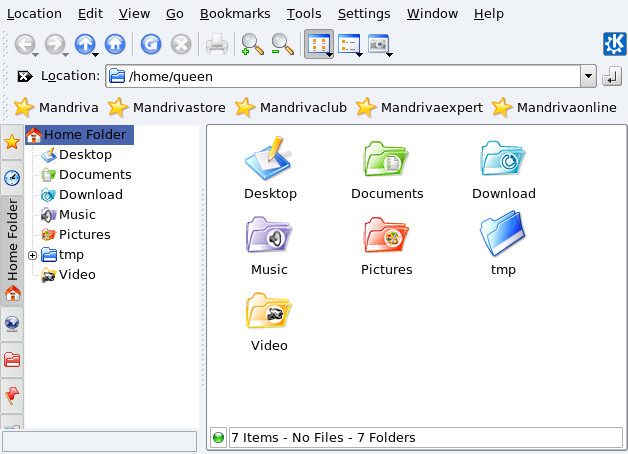The height and width of the screenshot is (454, 628).
Task: Open the Location history dropdown arrow
Action: (x=587, y=76)
